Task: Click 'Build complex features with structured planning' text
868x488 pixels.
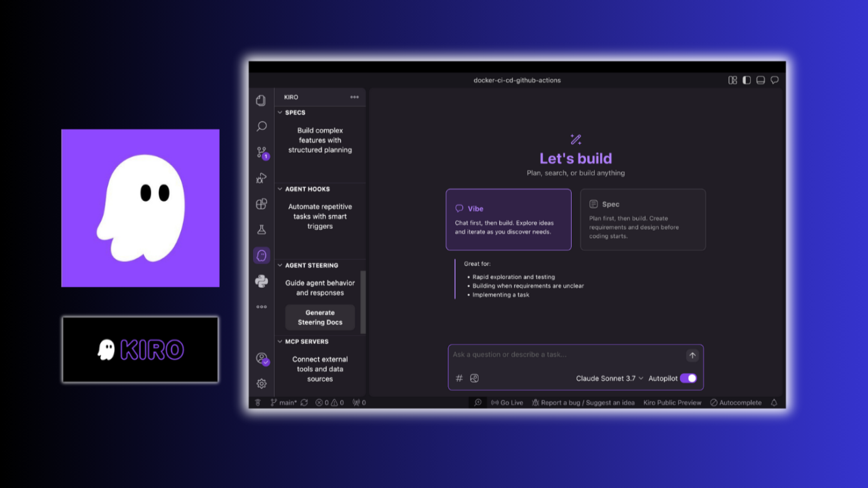Action: (320, 140)
